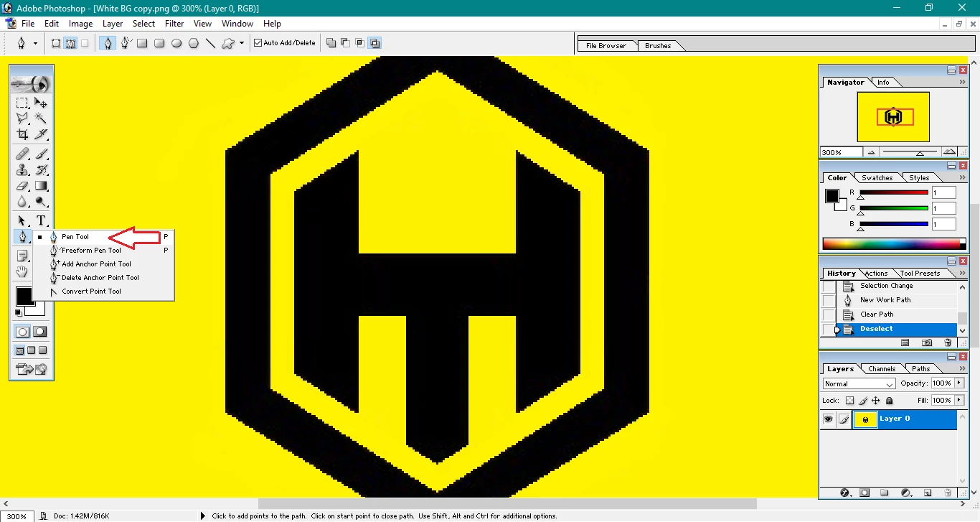Select the Eraser tool
Image resolution: width=980 pixels, height=522 pixels.
22,186
